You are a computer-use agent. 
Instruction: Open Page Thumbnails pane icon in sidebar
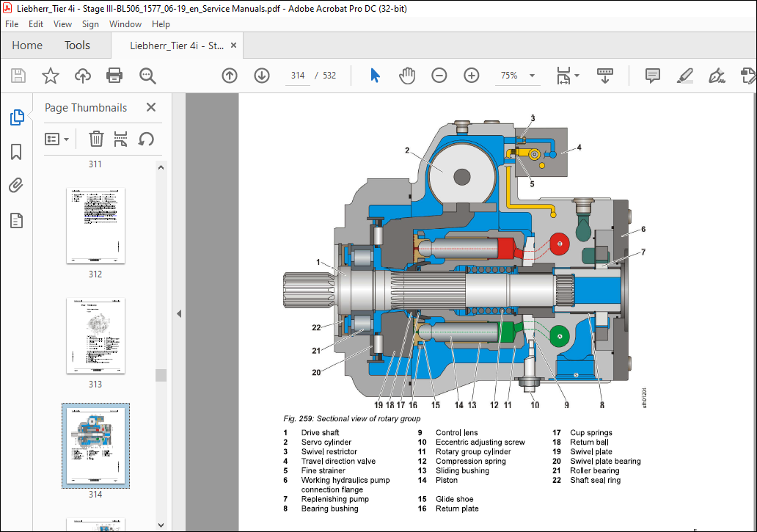coord(17,117)
